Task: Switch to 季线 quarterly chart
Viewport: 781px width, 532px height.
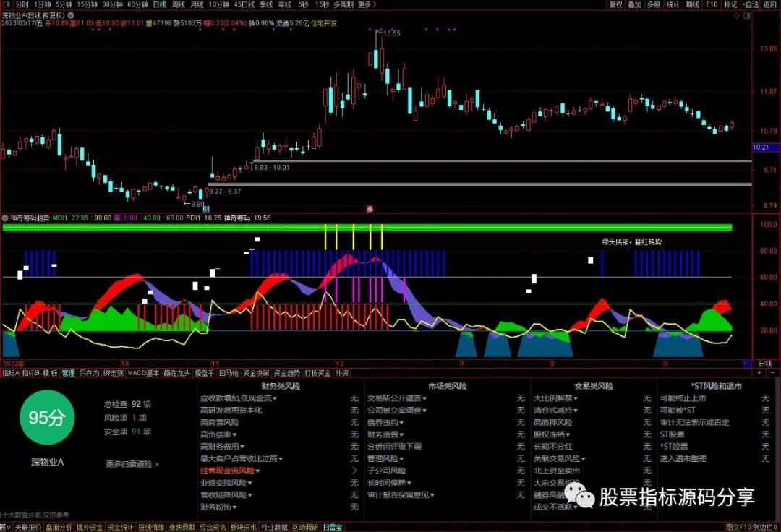Action: [x=266, y=4]
